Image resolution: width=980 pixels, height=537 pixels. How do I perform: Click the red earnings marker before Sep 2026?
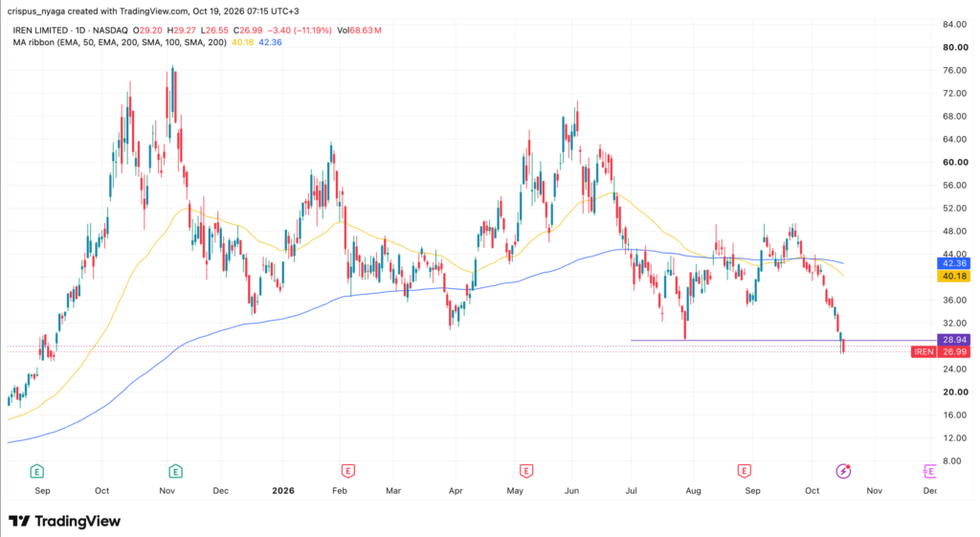tap(744, 471)
